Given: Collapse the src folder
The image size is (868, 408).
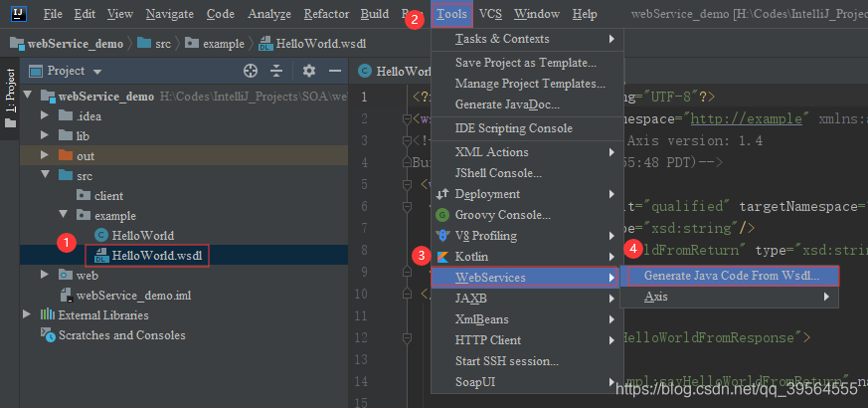Looking at the screenshot, I should [45, 175].
